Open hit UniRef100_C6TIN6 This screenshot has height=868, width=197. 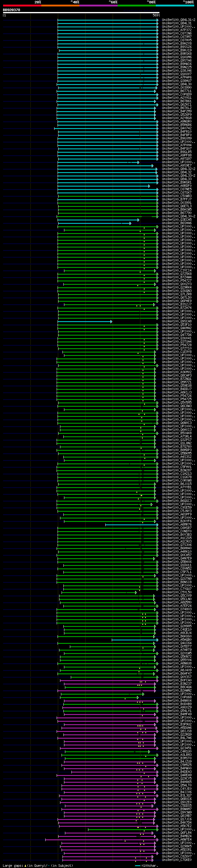tap(177, 33)
